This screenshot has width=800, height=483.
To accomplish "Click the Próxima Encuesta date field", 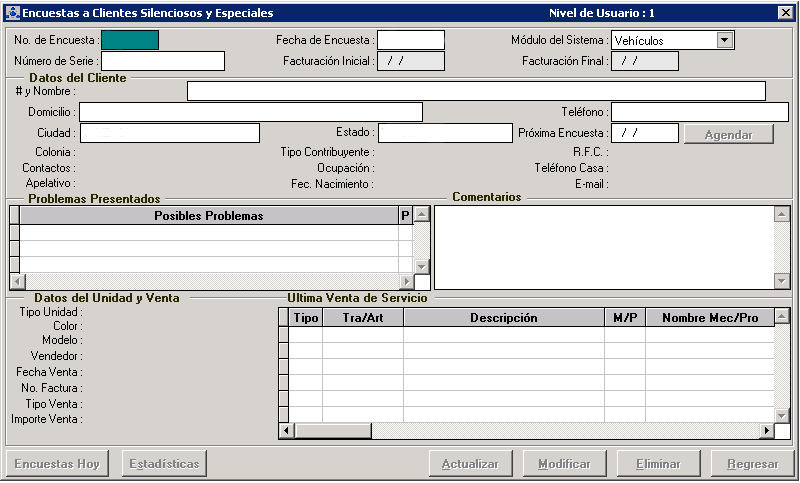I will [645, 133].
